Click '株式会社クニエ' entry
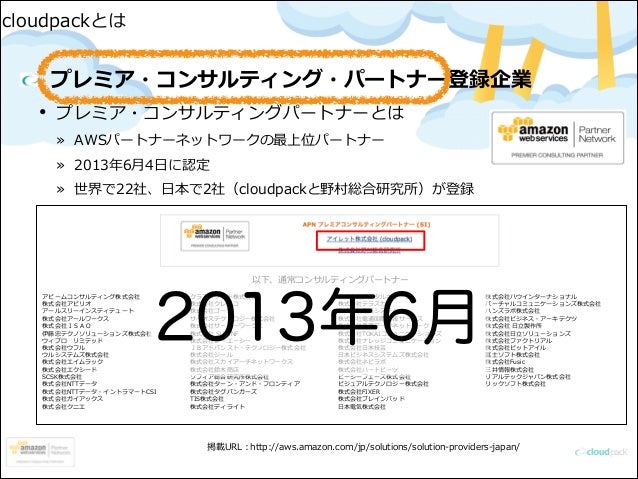Screen dimensions: 638x479 tap(63, 406)
